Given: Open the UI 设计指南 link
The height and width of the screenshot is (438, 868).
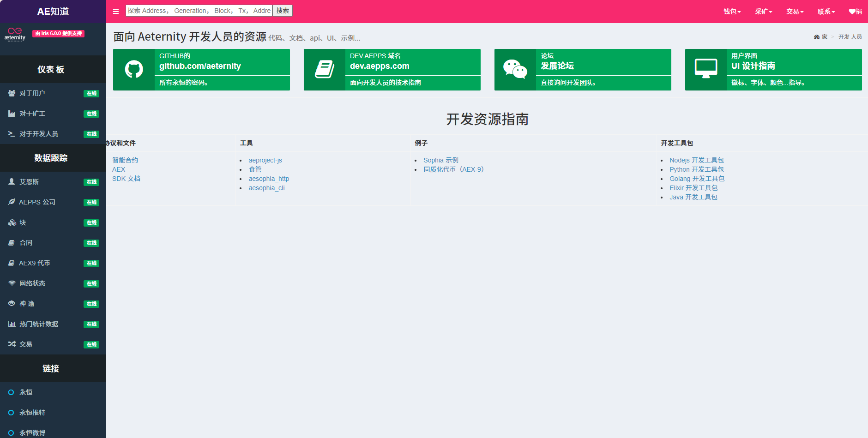Looking at the screenshot, I should 753,66.
